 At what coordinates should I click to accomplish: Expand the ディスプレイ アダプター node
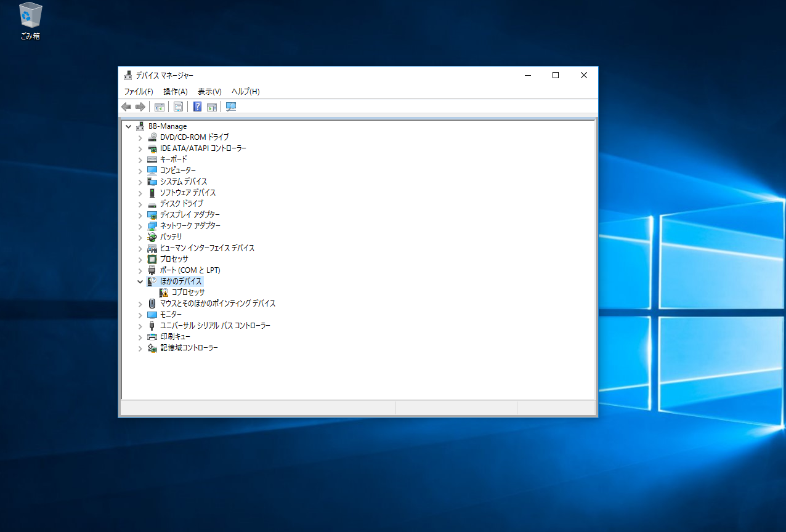[x=140, y=215]
